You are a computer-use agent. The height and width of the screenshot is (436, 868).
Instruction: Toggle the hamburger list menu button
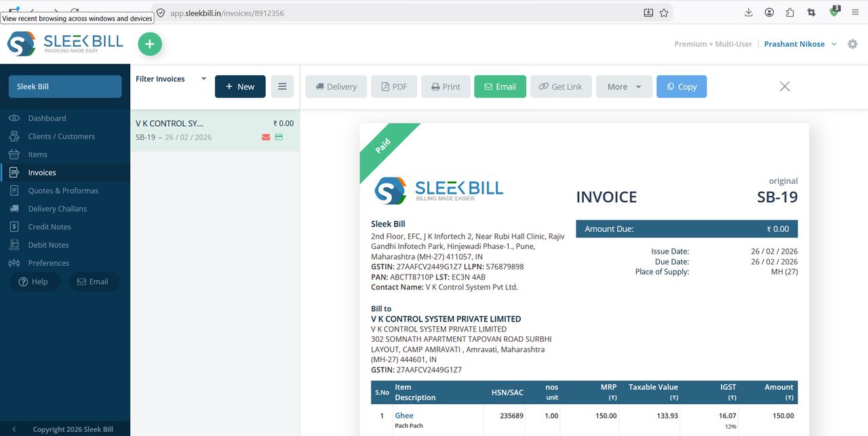coord(282,87)
